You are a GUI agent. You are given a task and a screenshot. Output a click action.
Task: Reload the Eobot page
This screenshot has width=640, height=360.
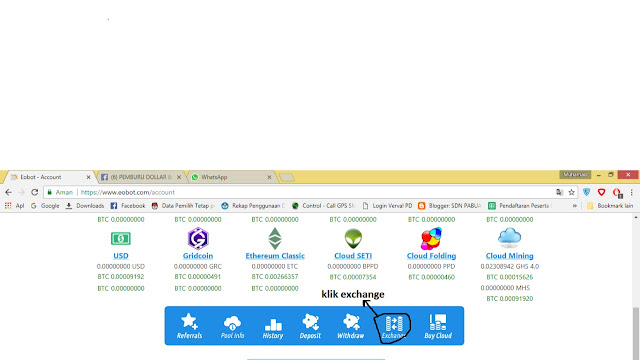pos(35,192)
